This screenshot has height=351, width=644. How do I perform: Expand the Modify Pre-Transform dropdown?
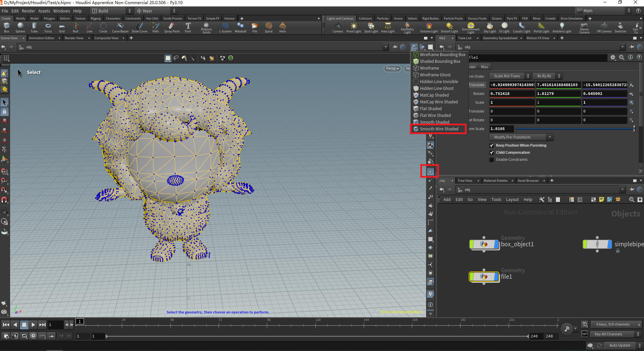click(x=521, y=137)
